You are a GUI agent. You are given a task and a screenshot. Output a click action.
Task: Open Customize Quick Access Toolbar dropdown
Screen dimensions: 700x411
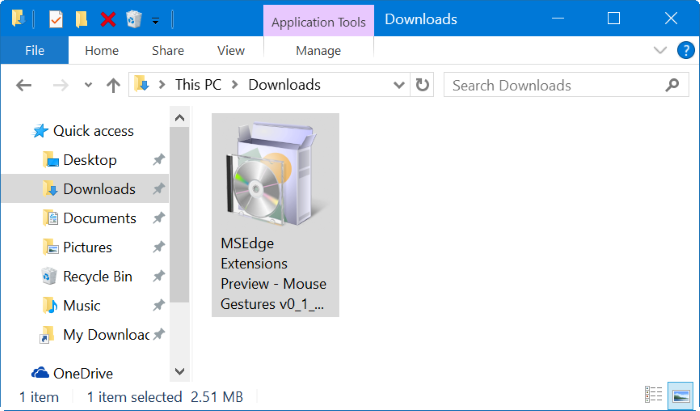155,20
